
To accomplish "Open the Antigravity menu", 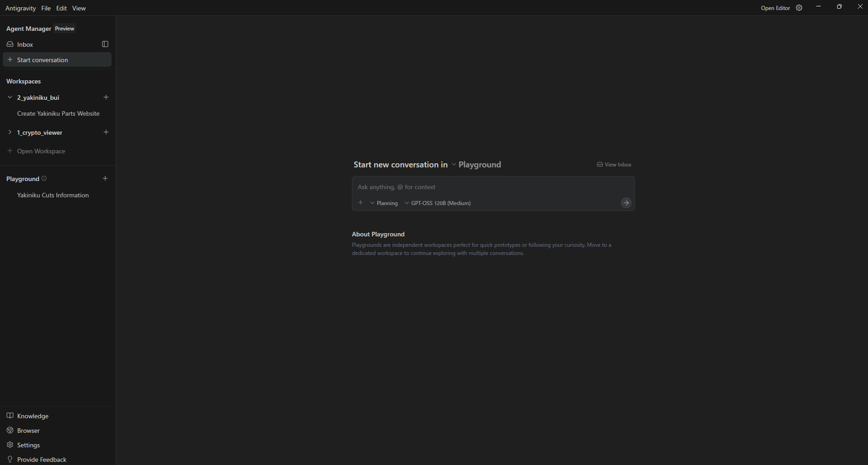I will coord(20,8).
